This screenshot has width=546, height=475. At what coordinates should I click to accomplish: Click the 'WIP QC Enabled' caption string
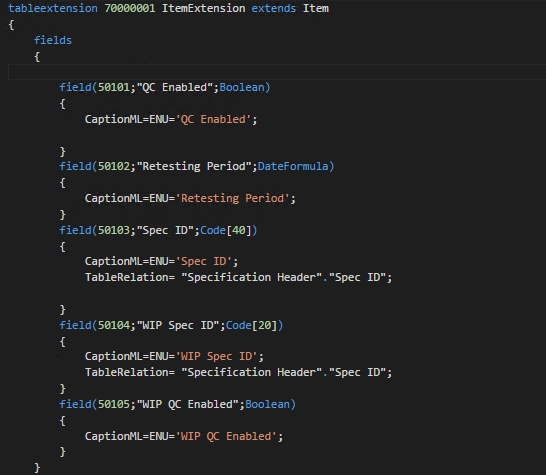pyautogui.click(x=226, y=436)
